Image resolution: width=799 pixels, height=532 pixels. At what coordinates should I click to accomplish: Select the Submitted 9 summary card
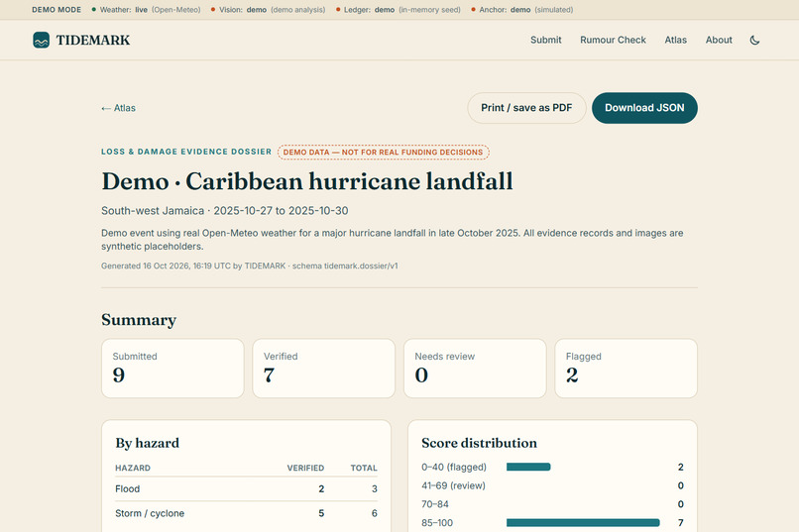(172, 369)
